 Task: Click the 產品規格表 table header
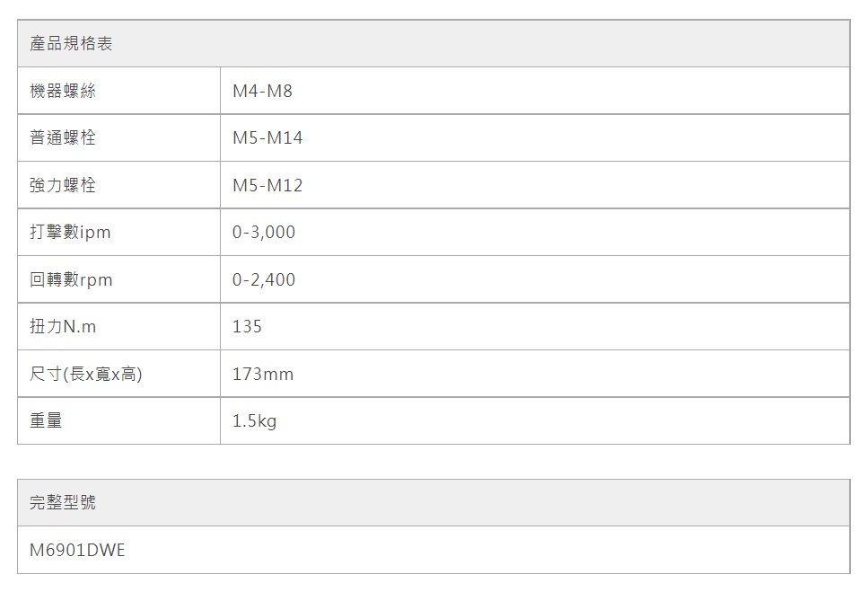[x=71, y=44]
